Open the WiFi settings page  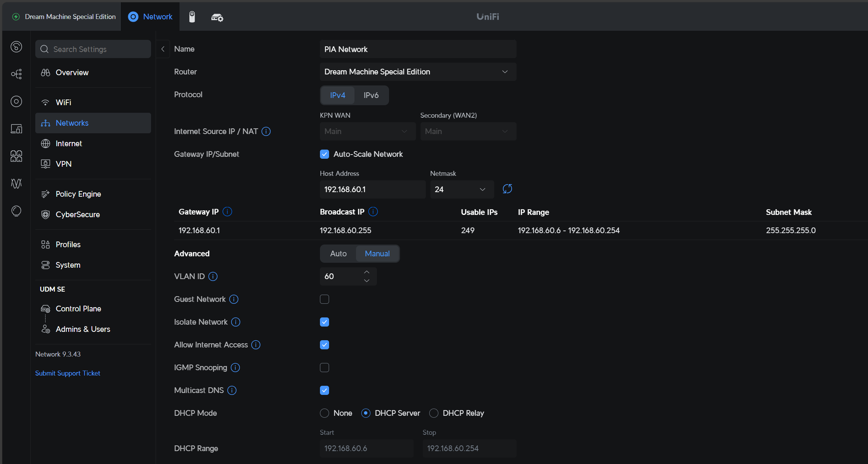tap(93, 103)
